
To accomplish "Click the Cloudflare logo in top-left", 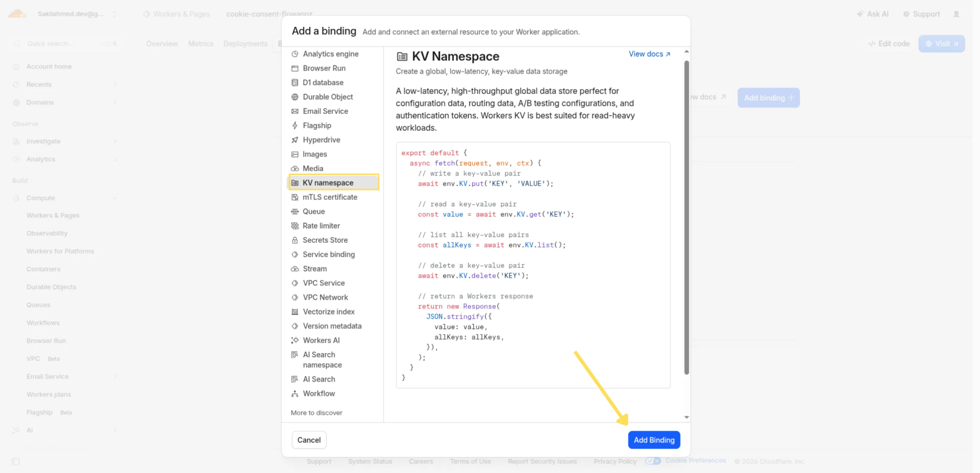I will (x=17, y=14).
